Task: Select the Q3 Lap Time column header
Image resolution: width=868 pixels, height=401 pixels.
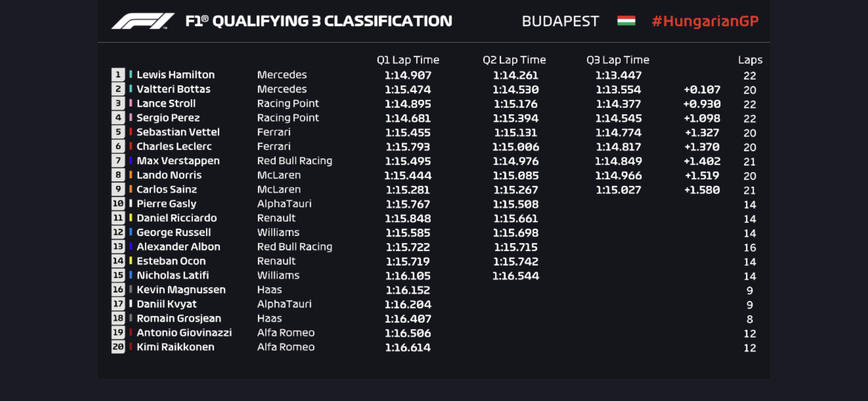Action: coord(618,60)
